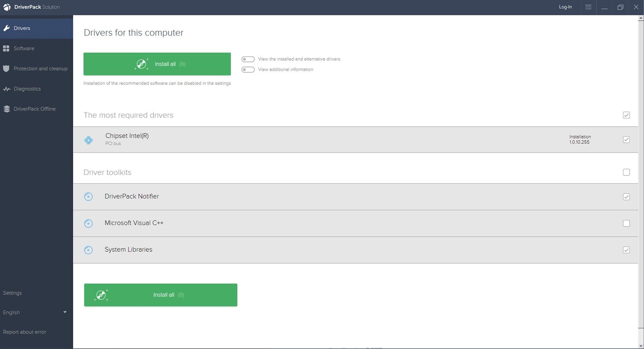
Task: Click the 'Installation of the recommended software' note
Action: 157,83
